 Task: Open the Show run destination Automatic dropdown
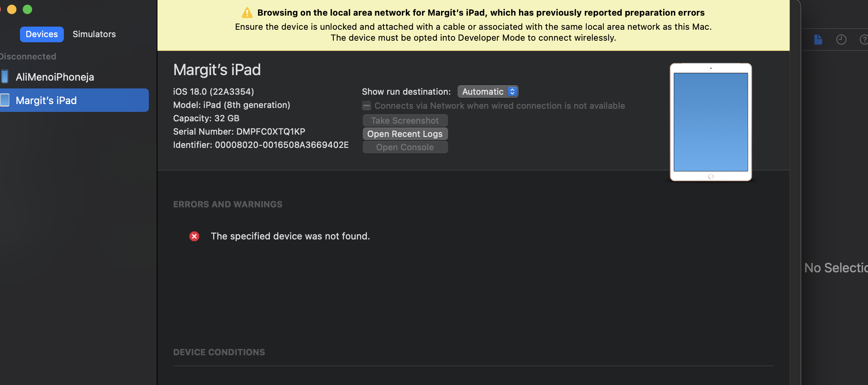point(488,92)
